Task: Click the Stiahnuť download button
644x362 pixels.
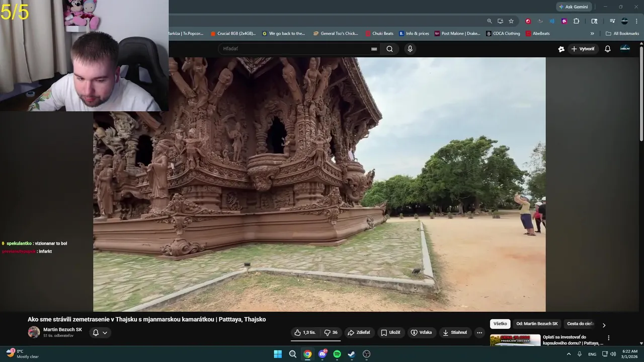Action: [455, 332]
